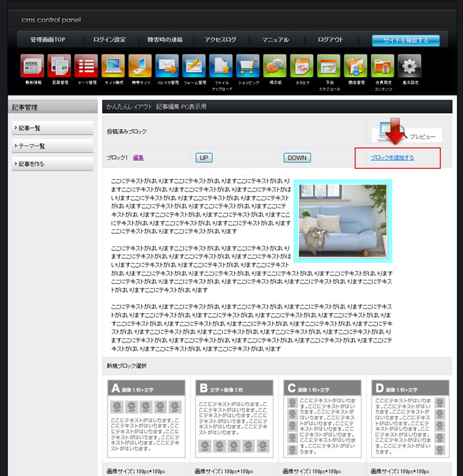Expand 記事を作る in the sidebar
The image size is (463, 476).
pyautogui.click(x=52, y=163)
